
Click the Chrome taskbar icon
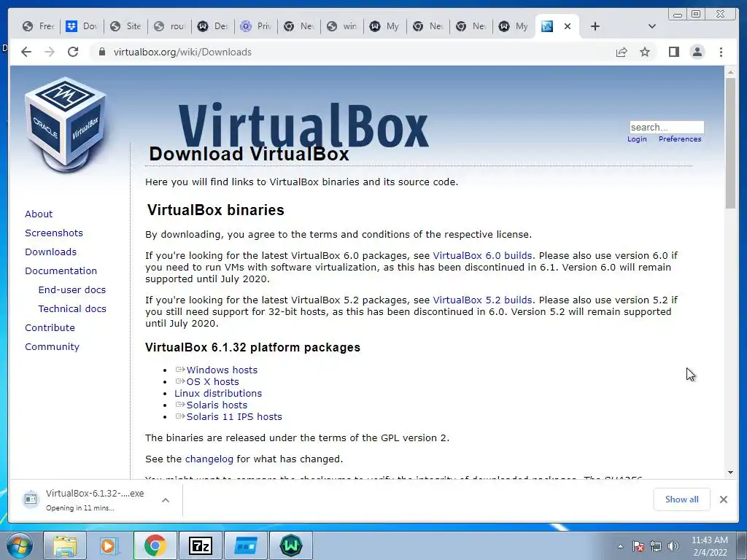[x=155, y=545]
